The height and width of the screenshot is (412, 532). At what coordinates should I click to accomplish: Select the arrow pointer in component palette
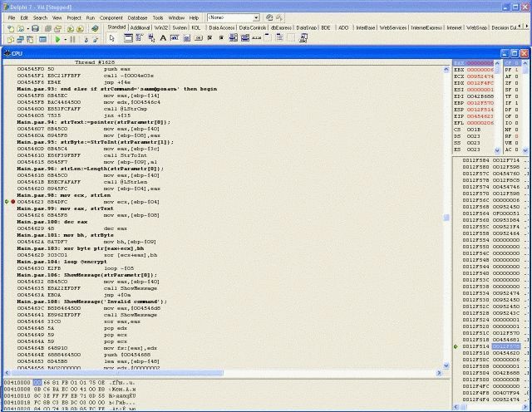click(112, 38)
